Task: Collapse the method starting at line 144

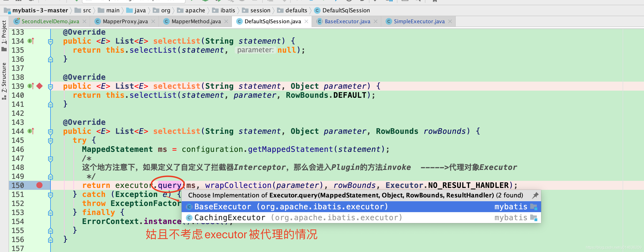Action: [x=51, y=132]
